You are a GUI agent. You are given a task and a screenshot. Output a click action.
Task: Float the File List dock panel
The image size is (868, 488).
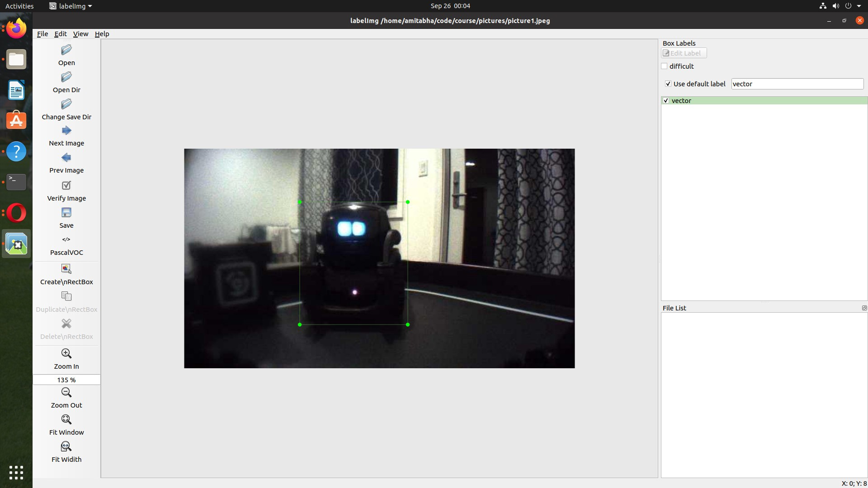tap(864, 308)
